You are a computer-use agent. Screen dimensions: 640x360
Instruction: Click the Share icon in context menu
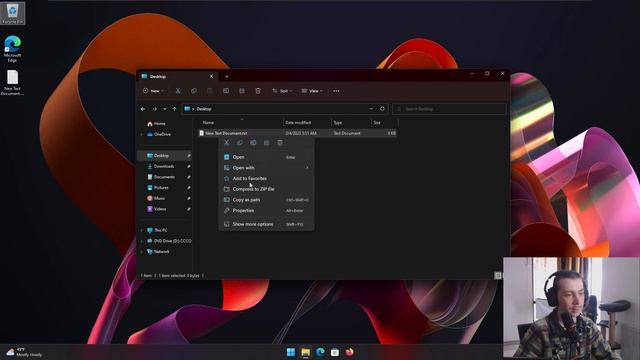(x=267, y=143)
